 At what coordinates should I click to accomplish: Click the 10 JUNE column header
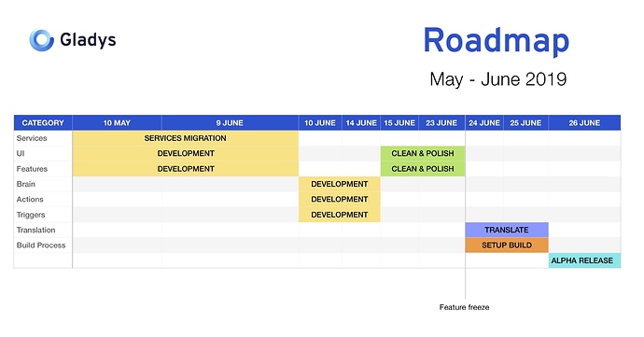320,123
